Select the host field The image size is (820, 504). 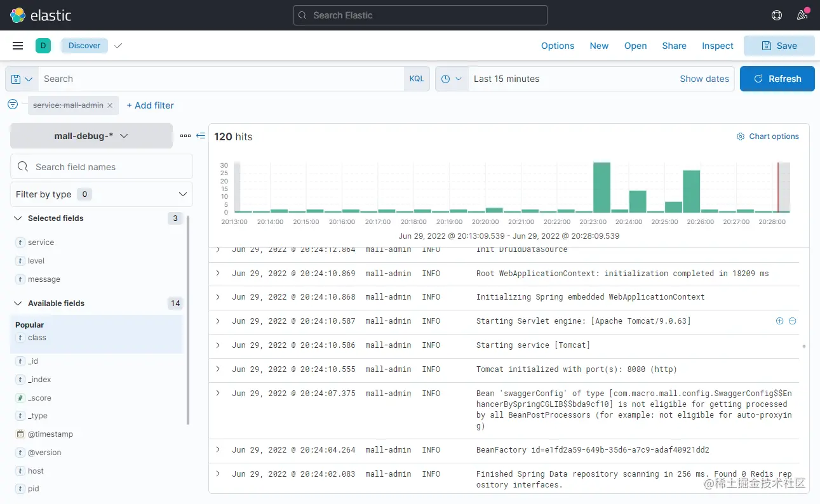click(x=36, y=471)
